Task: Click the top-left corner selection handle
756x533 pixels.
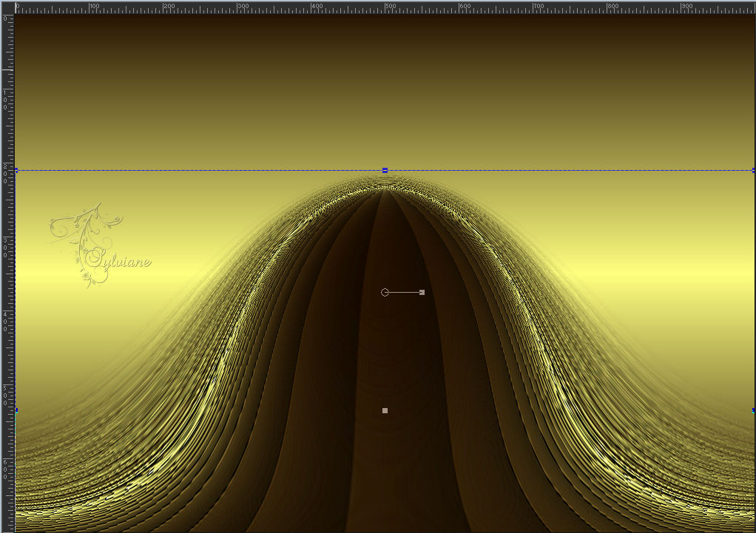Action: (x=16, y=170)
